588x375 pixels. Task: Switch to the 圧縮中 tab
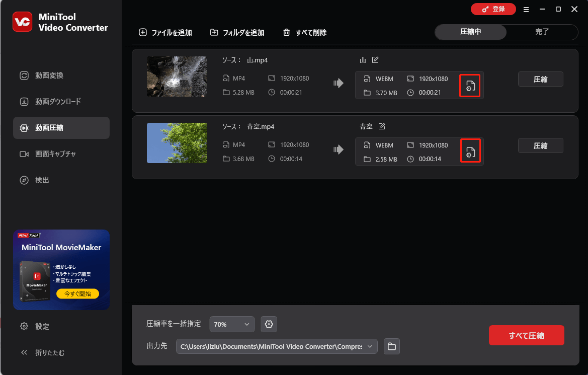point(471,32)
